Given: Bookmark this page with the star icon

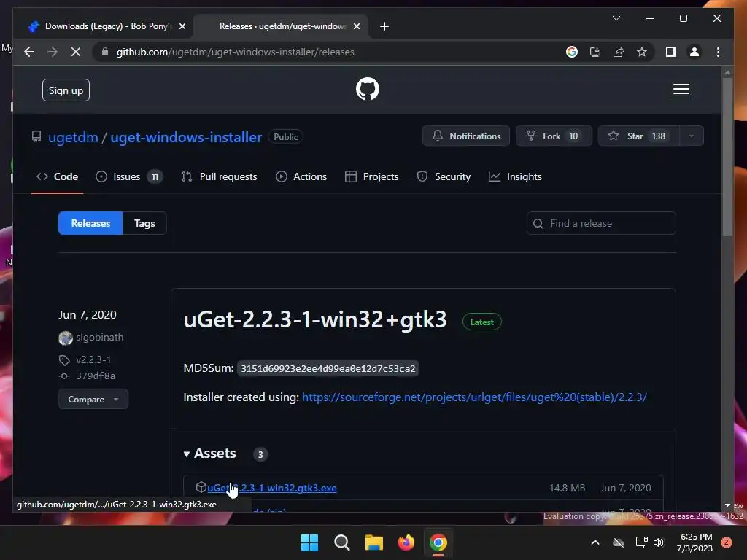Looking at the screenshot, I should pyautogui.click(x=642, y=52).
